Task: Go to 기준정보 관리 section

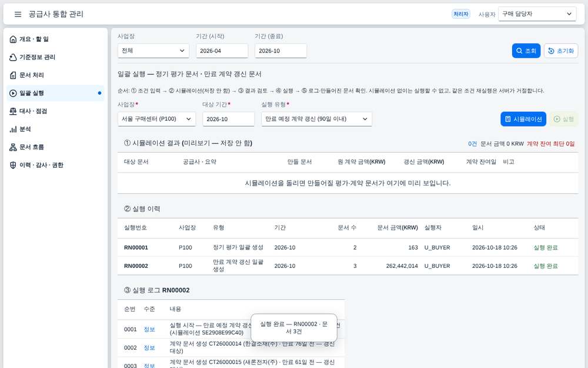Action: (x=55, y=57)
